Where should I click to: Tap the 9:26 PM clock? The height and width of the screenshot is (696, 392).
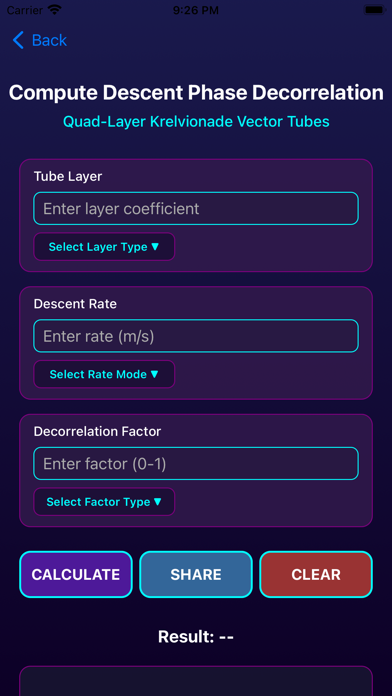196,10
